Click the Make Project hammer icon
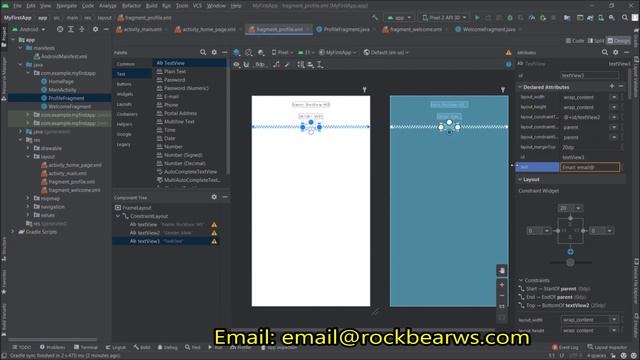 [375, 18]
